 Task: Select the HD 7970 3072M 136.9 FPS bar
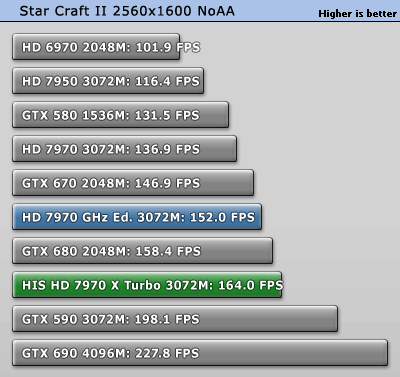[125, 149]
